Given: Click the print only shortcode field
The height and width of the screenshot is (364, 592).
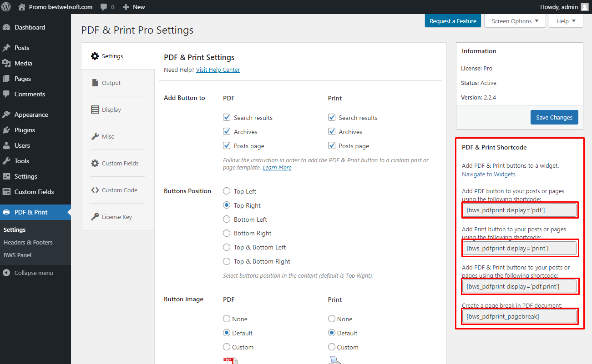Looking at the screenshot, I should click(519, 248).
